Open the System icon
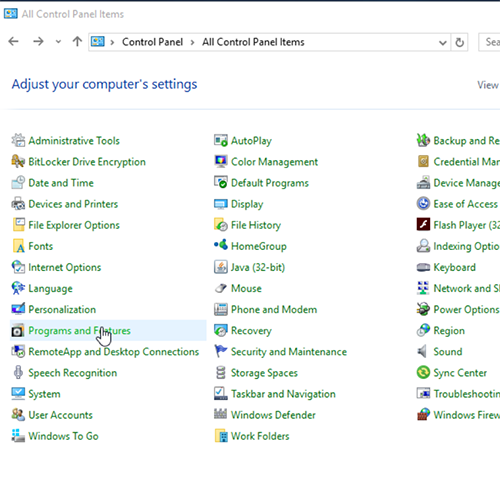500x500 pixels. (18, 394)
